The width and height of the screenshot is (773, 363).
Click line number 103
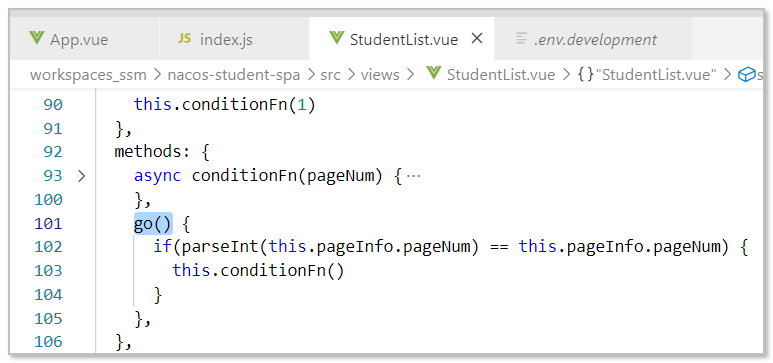click(x=48, y=270)
